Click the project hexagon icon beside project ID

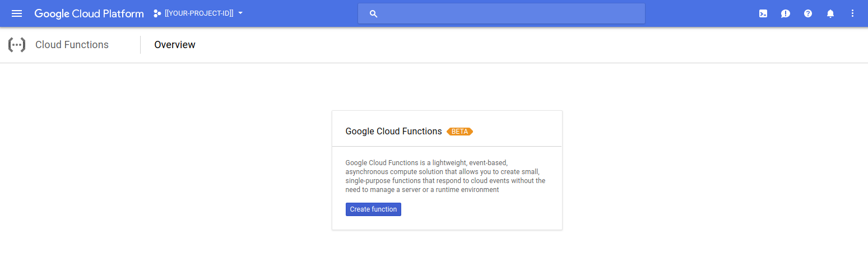click(157, 13)
